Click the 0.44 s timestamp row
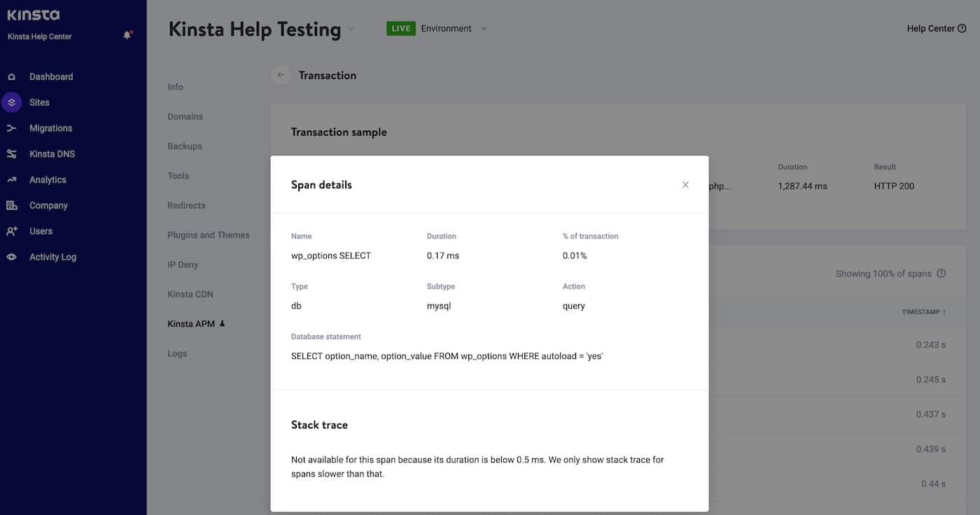 pyautogui.click(x=934, y=484)
